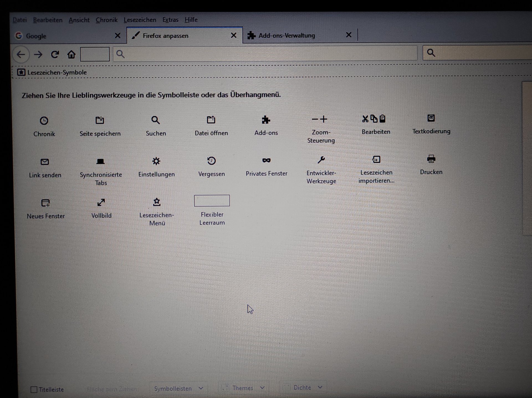This screenshot has width=532, height=398.
Task: Click into the URL address bar
Action: (x=265, y=53)
